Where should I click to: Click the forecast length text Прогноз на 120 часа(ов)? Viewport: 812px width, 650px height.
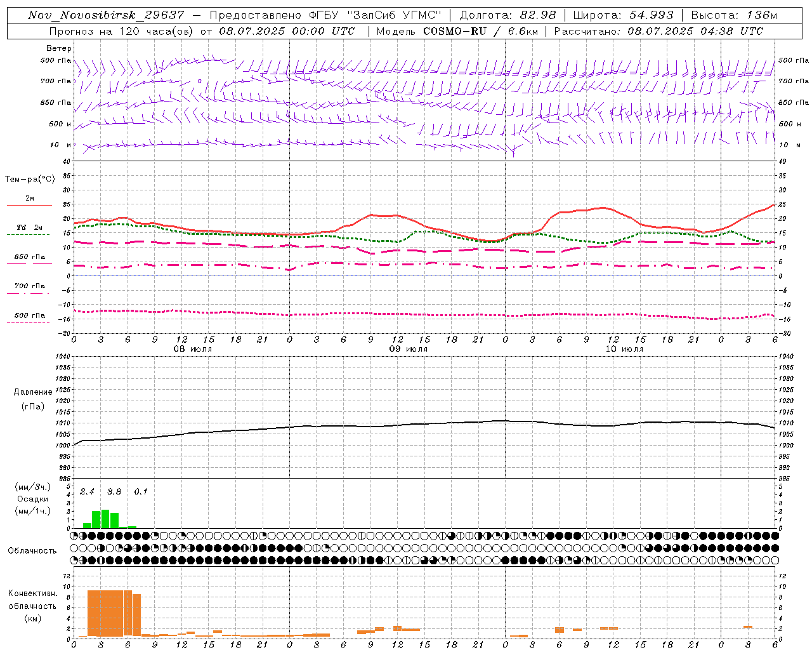click(x=122, y=31)
